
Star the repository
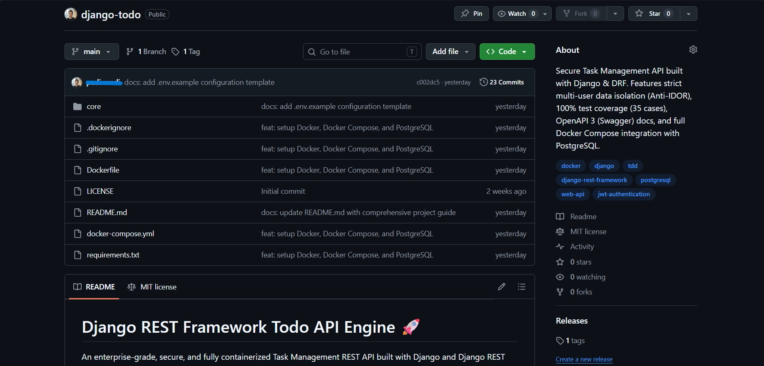[x=654, y=14]
